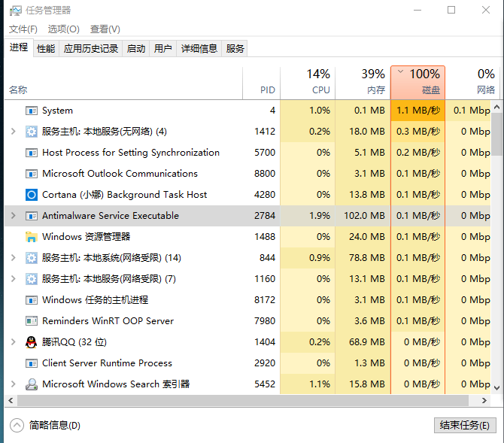Select Host Process for Setting Synchronization text
The image size is (504, 443).
131,153
